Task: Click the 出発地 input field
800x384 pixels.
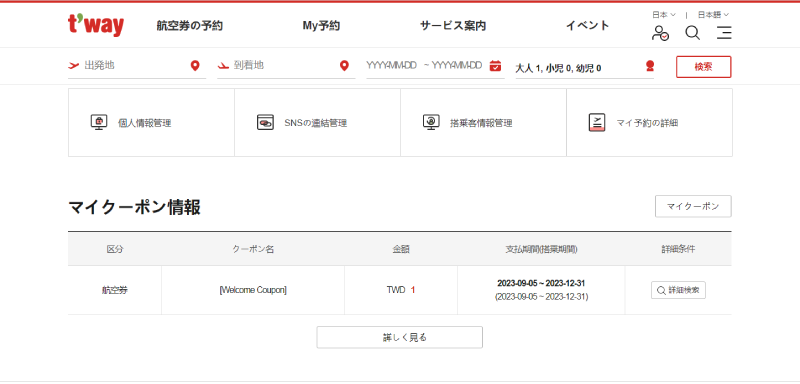Action: (x=137, y=66)
